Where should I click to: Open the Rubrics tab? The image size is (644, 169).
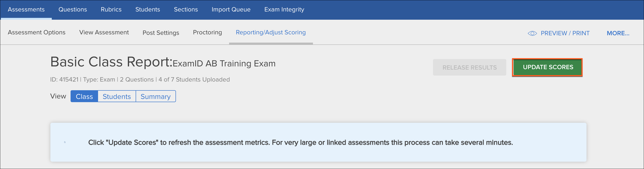pos(111,9)
